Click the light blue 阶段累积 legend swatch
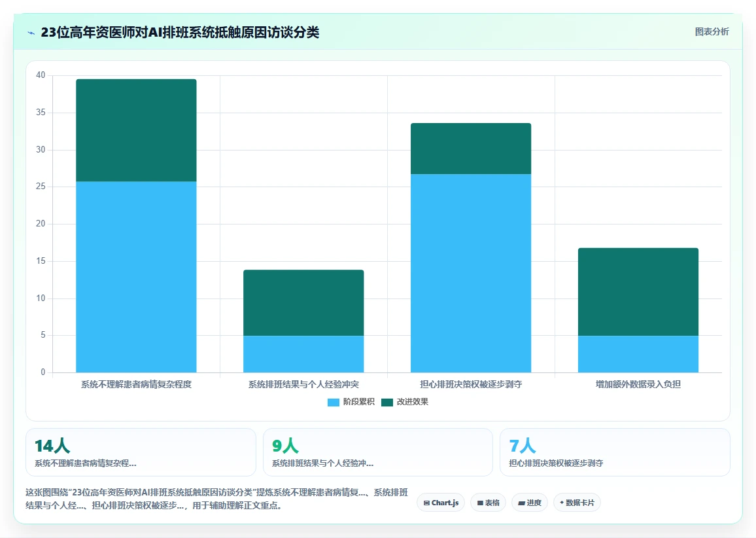 click(x=333, y=403)
